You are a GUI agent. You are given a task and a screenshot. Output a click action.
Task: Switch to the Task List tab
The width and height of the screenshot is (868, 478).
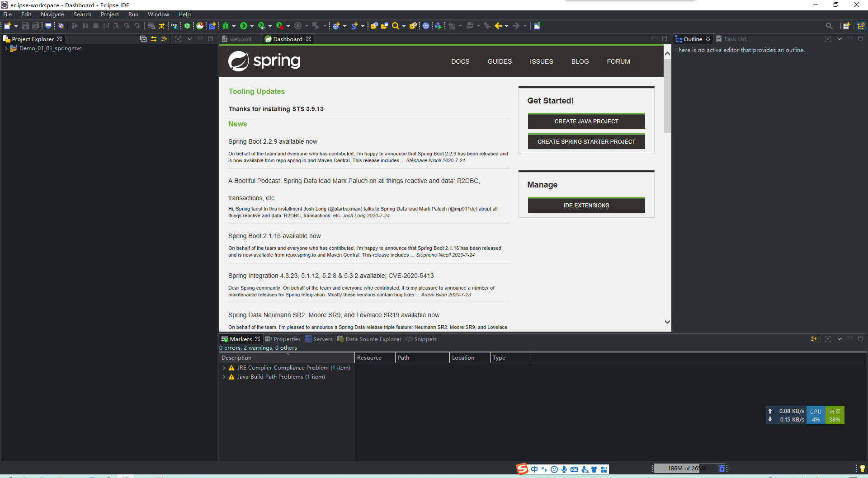[x=731, y=39]
